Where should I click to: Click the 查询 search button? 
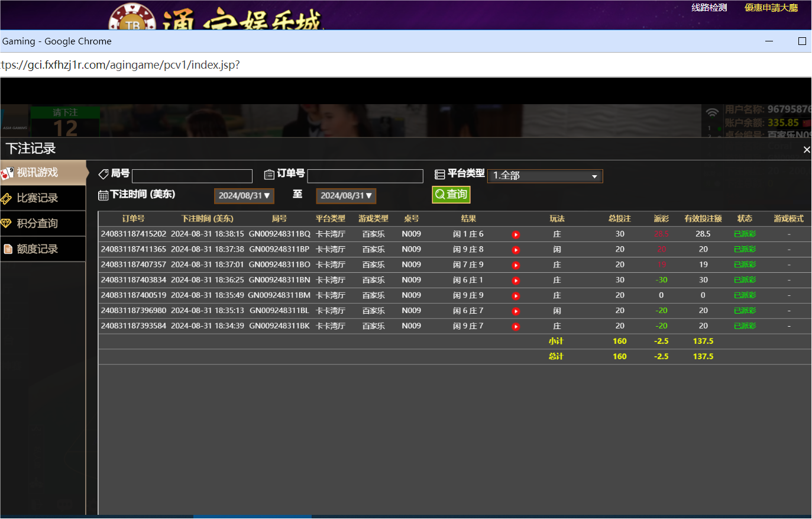tap(451, 194)
